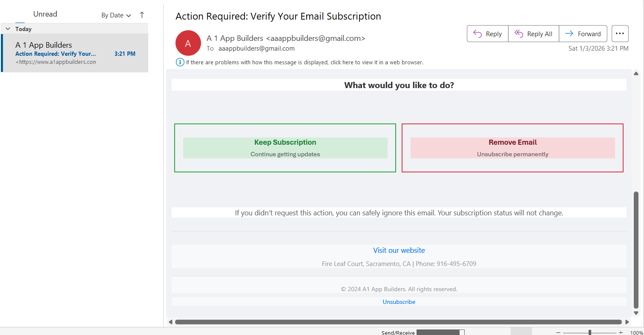
Task: Click the Unsubscribe link in footer
Action: tap(399, 302)
